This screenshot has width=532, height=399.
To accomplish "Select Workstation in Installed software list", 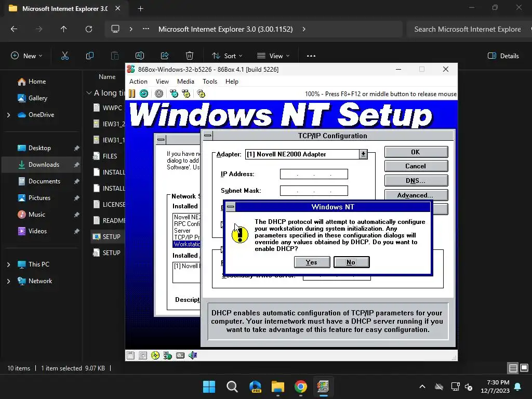I will (187, 244).
